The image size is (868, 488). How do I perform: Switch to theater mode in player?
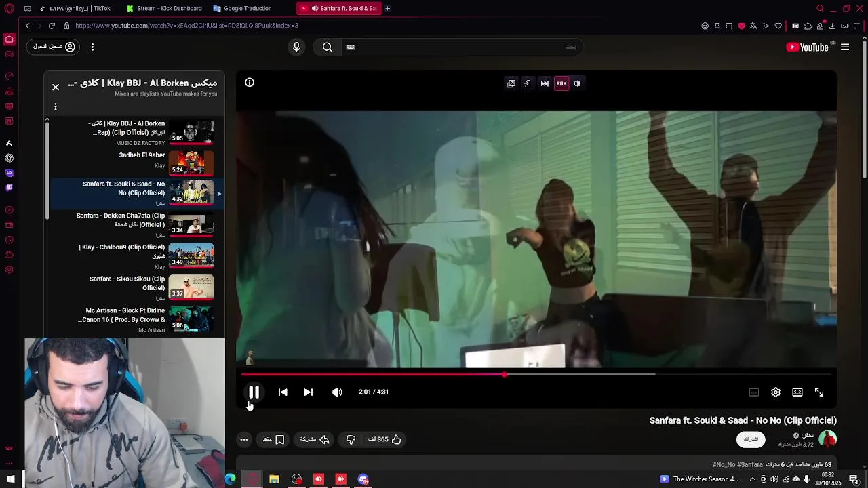797,392
